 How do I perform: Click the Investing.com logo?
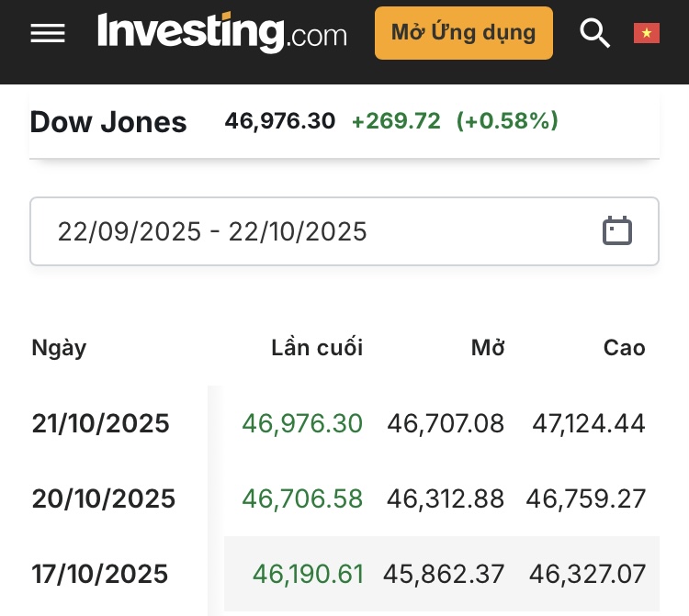coord(222,33)
